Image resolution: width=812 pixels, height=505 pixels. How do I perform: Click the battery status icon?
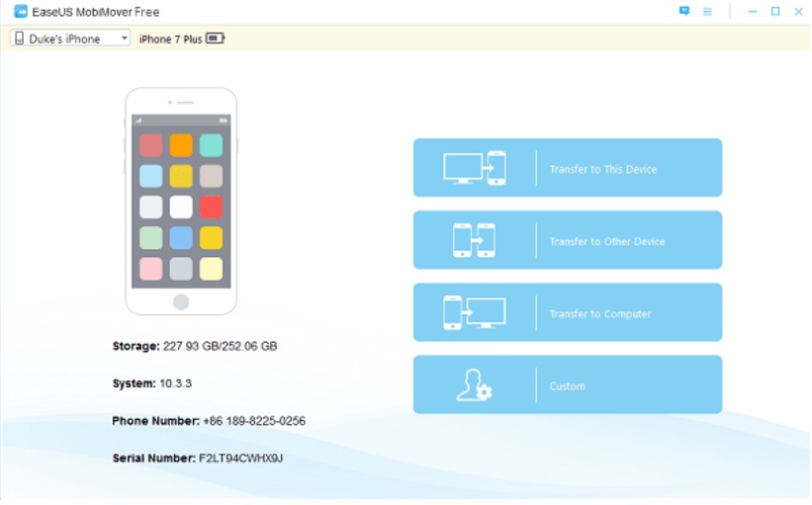point(216,39)
